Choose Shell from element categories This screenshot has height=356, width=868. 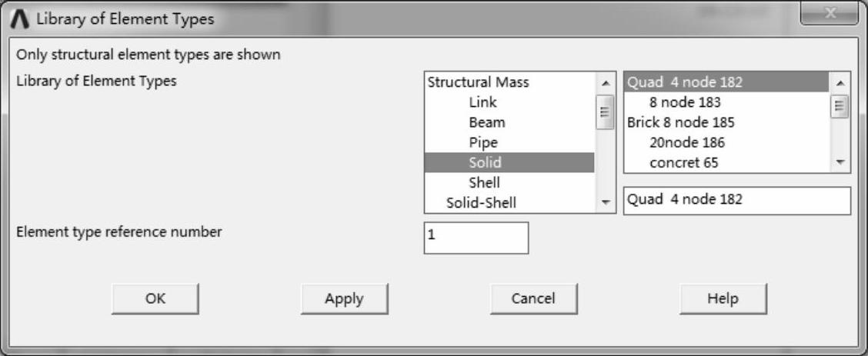(x=484, y=182)
